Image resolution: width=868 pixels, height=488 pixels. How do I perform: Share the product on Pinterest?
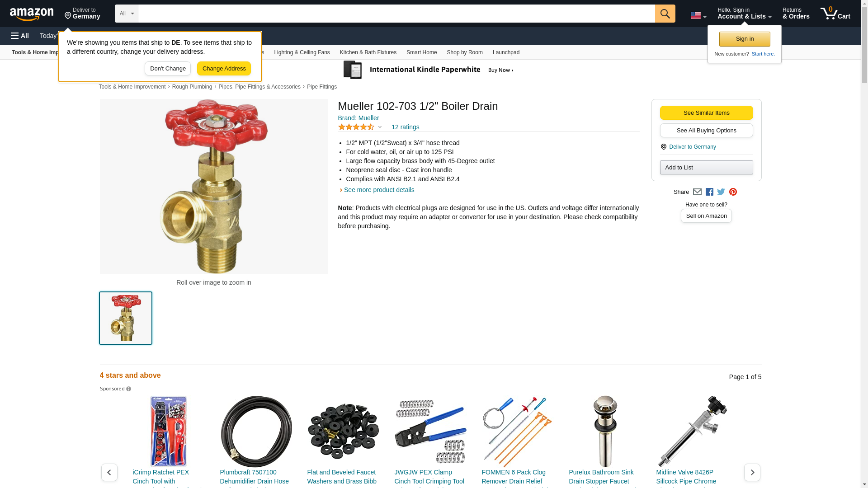click(x=733, y=192)
